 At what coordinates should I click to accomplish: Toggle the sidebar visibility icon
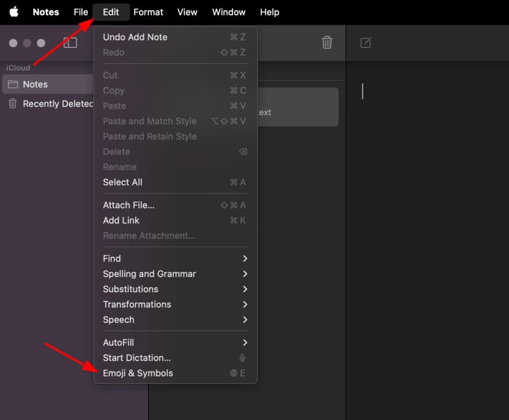(x=70, y=43)
